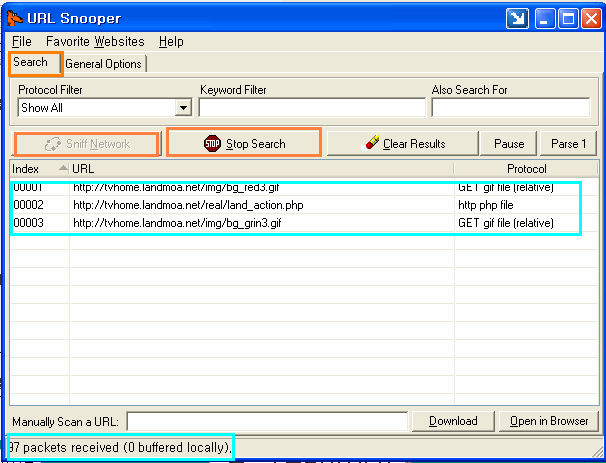Sort results by the Protocol column header
The image size is (606, 463).
click(x=526, y=169)
